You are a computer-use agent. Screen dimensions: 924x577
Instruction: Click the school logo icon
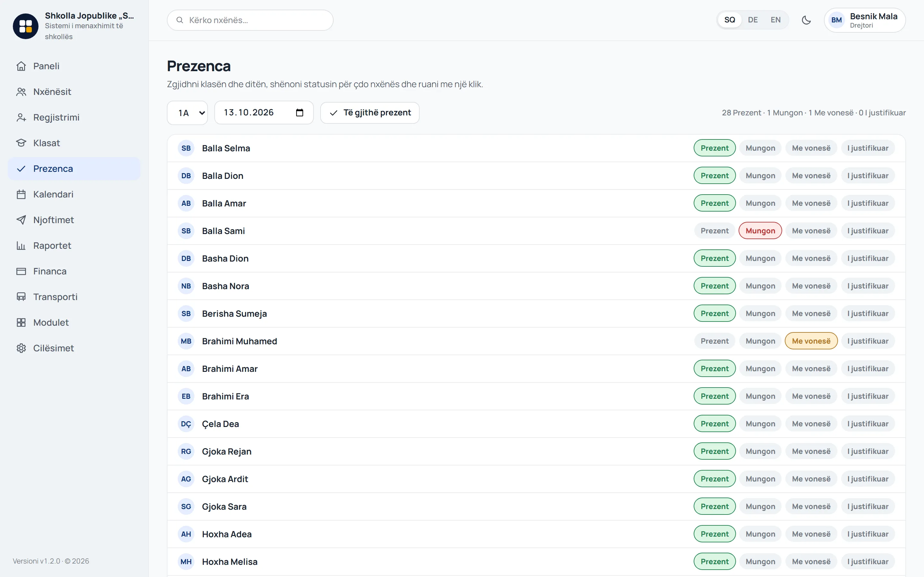(x=26, y=26)
